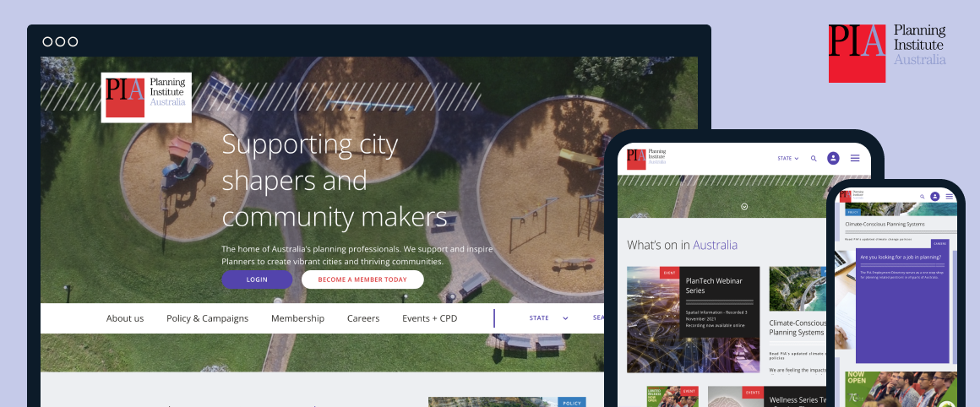The width and height of the screenshot is (980, 407).
Task: Open the coastal road thumbnail on the tablet
Action: point(798,289)
